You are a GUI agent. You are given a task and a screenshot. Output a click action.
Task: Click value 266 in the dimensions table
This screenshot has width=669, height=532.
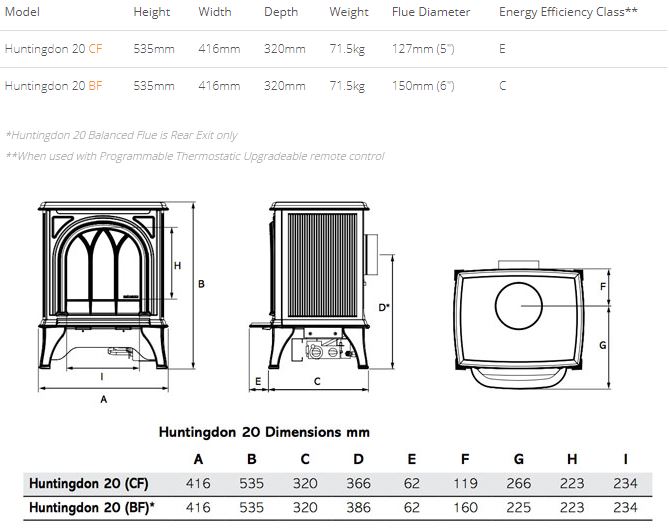tap(519, 483)
